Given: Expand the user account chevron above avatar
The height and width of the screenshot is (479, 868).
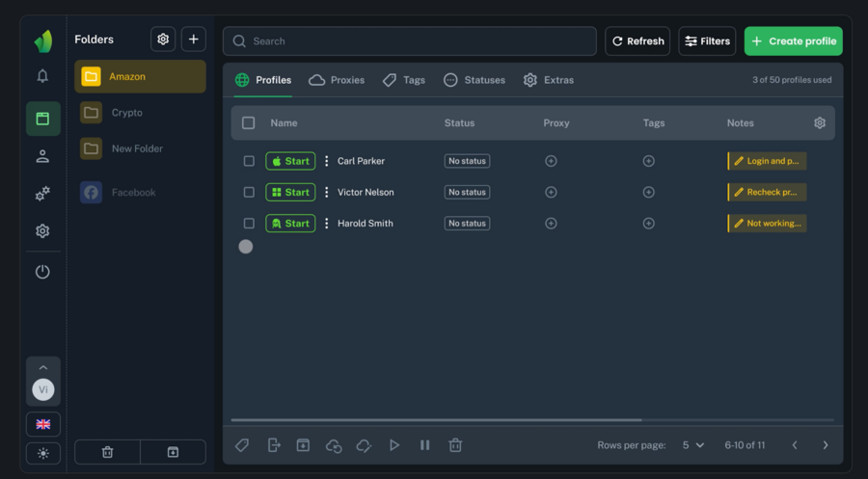Looking at the screenshot, I should click(x=42, y=367).
